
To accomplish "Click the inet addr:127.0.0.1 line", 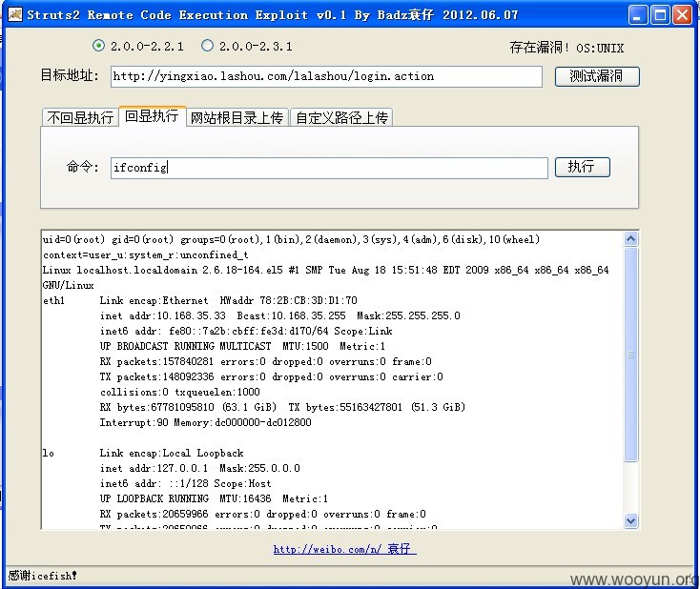I will [x=200, y=468].
